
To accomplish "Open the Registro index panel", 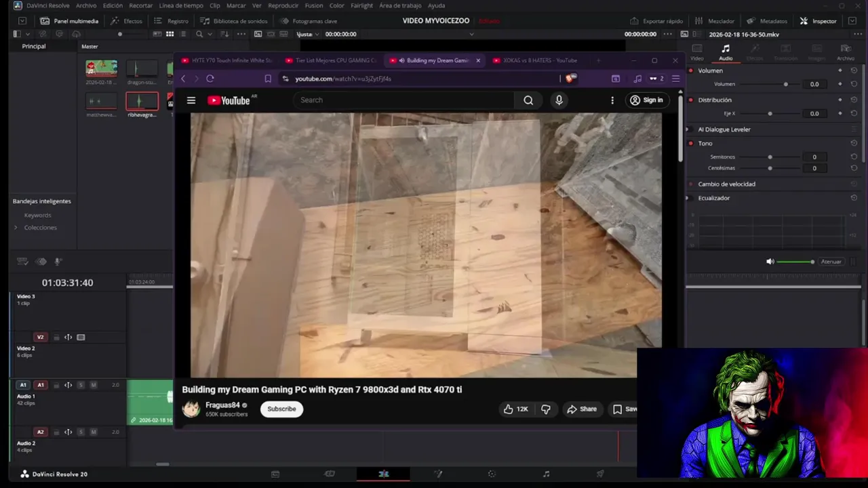I will tap(172, 21).
